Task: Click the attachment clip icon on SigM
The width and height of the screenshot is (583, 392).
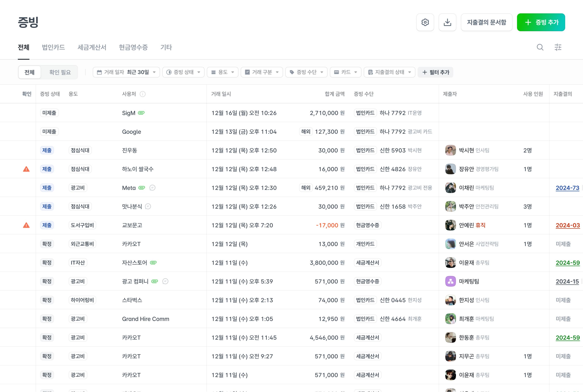Action: coord(141,113)
